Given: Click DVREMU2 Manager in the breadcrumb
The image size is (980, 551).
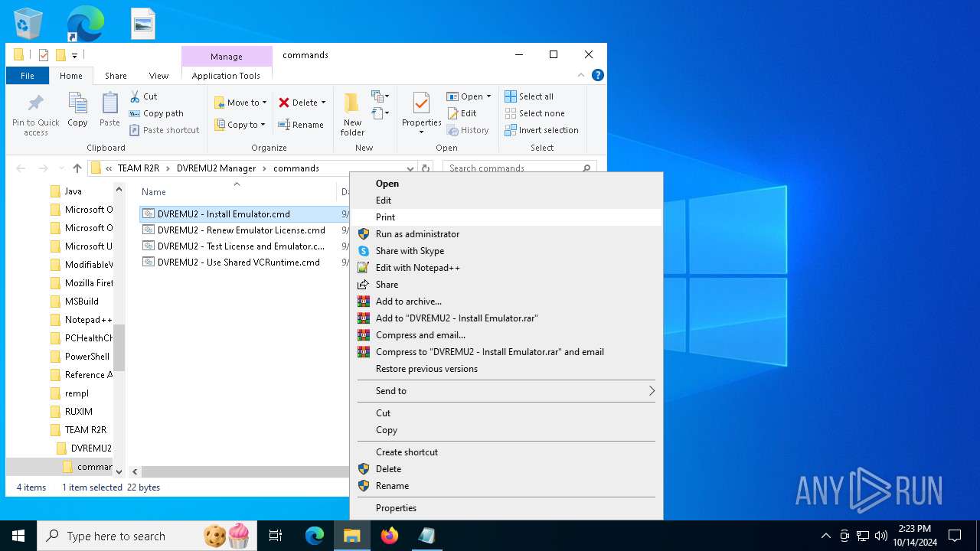Looking at the screenshot, I should (x=216, y=168).
